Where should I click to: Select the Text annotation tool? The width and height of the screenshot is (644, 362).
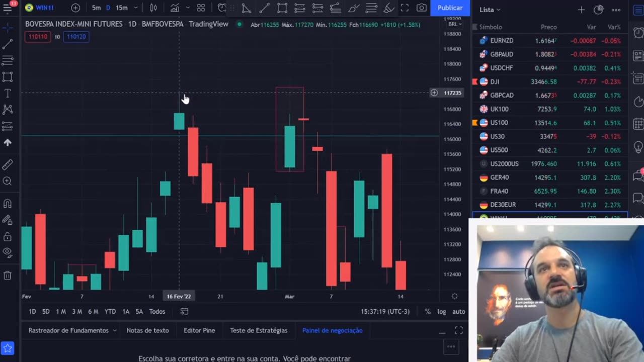click(x=8, y=94)
